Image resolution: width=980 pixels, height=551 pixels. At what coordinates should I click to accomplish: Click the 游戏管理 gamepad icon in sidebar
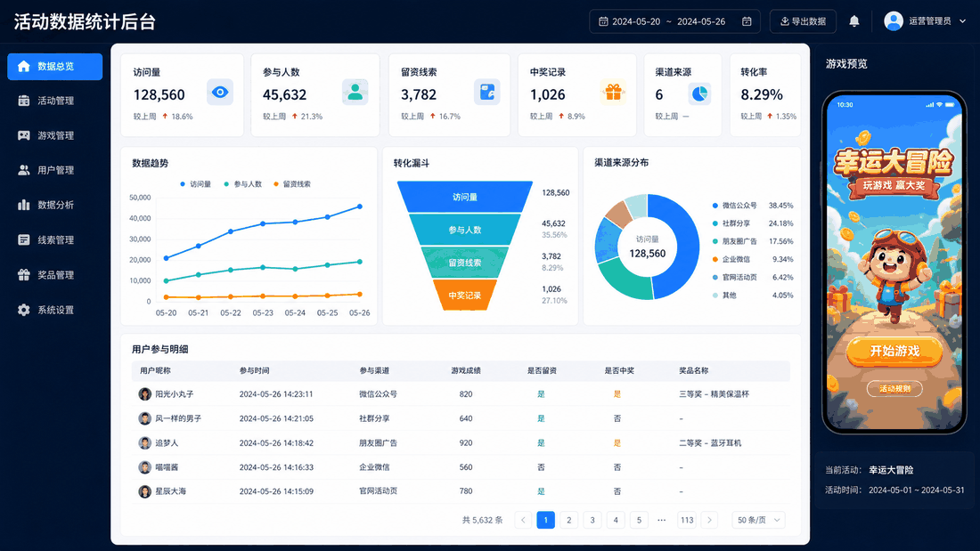pyautogui.click(x=24, y=135)
